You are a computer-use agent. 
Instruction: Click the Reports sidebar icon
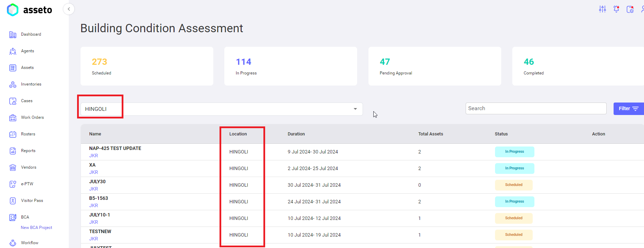point(13,151)
